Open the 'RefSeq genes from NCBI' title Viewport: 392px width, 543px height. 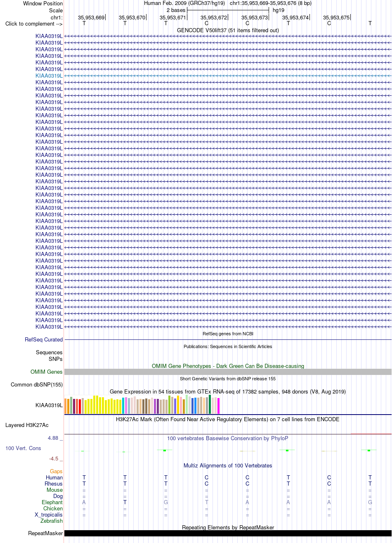point(228,334)
